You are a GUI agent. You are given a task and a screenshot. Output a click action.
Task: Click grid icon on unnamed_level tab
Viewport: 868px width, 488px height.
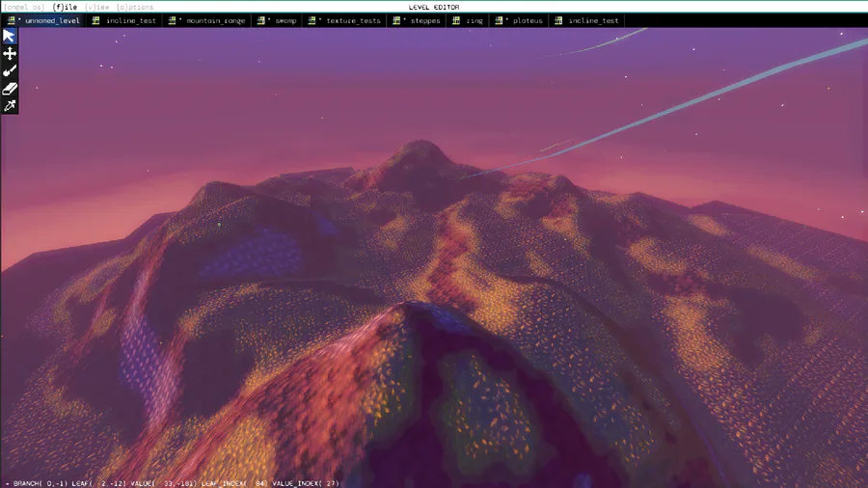11,20
